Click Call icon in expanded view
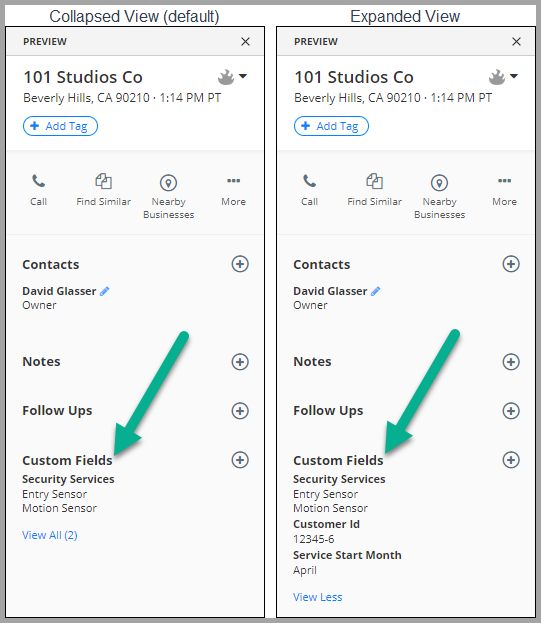The height and width of the screenshot is (623, 541). click(x=309, y=181)
